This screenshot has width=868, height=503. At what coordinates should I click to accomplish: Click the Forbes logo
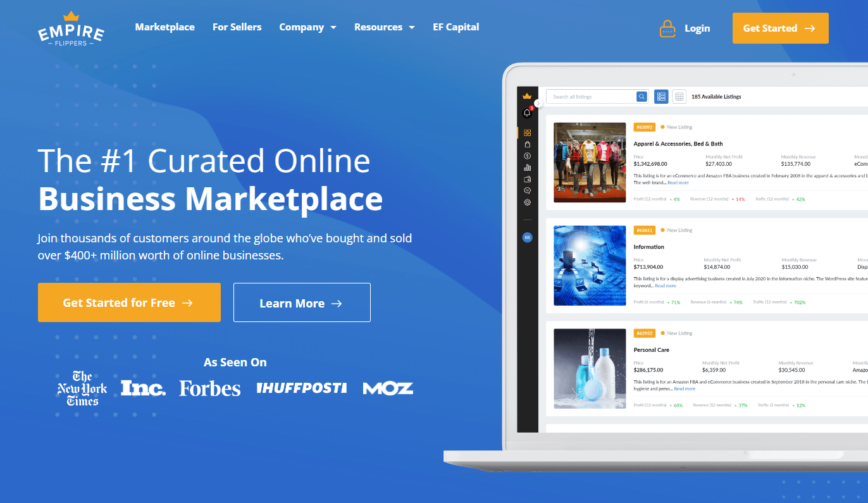[x=210, y=388]
